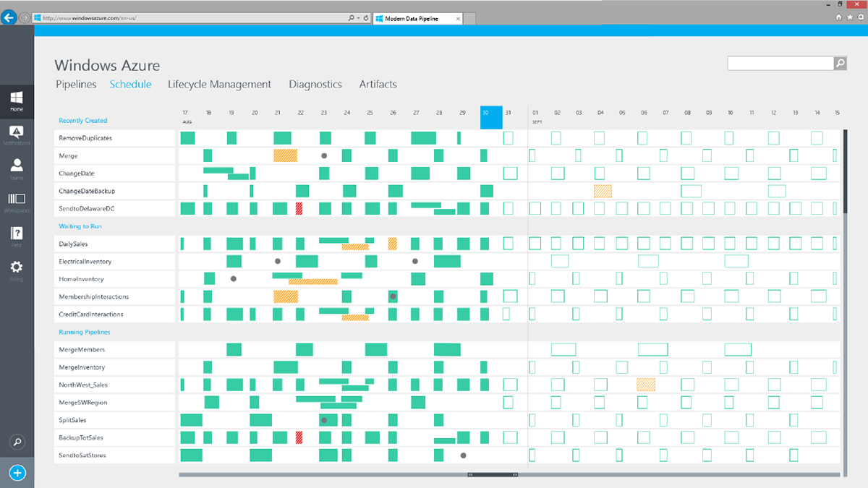Select the highlighted date 30 header
This screenshot has height=488, width=868.
[491, 118]
